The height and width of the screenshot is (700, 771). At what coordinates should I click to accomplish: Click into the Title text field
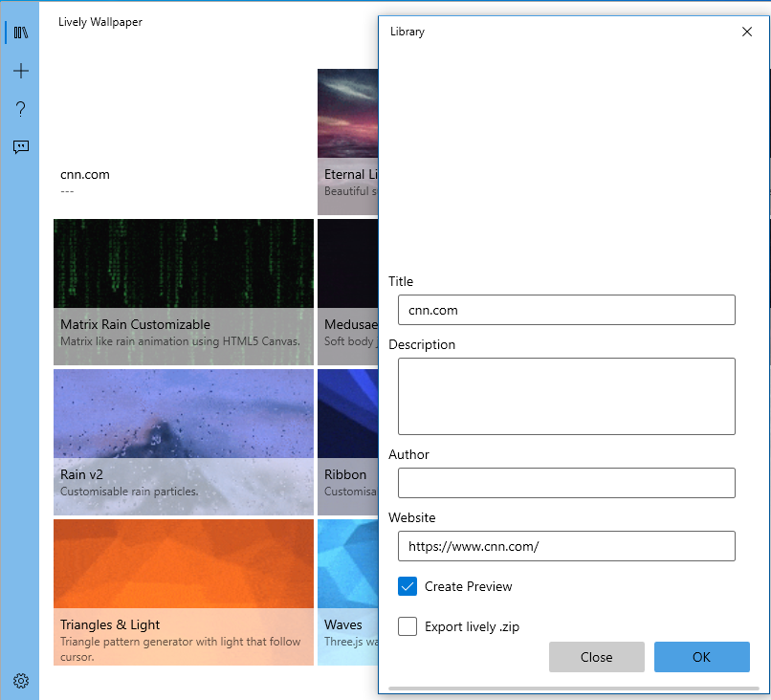click(x=566, y=310)
